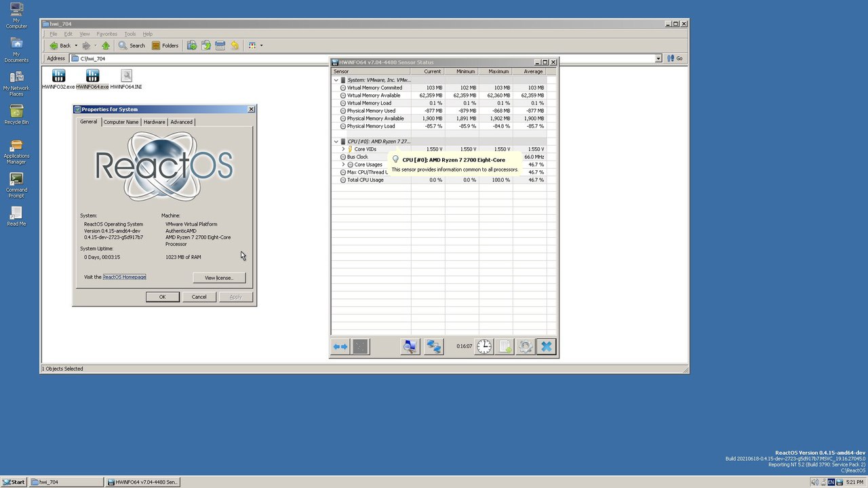Click the EN language indicator in tray

tap(831, 482)
